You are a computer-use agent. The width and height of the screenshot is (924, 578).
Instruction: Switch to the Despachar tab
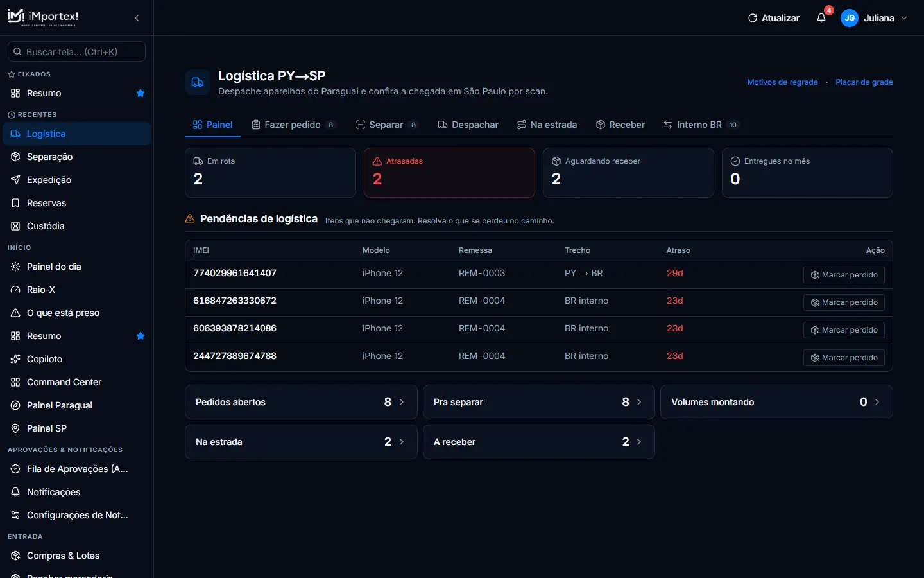[x=468, y=125]
